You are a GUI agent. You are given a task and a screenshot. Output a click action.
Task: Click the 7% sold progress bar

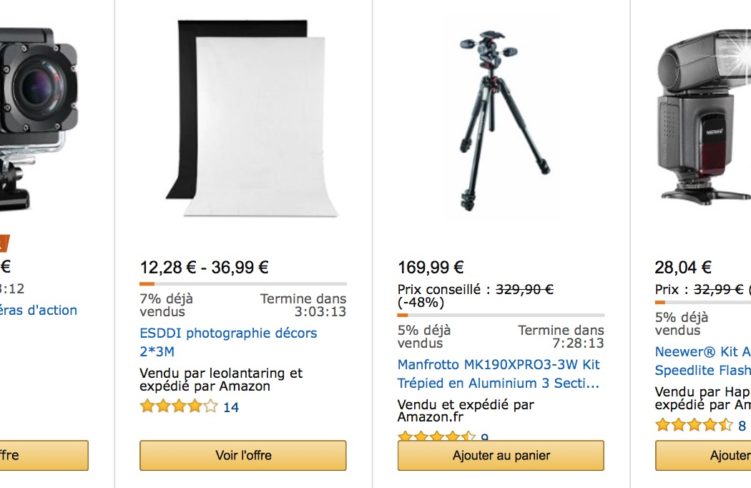pyautogui.click(x=243, y=284)
